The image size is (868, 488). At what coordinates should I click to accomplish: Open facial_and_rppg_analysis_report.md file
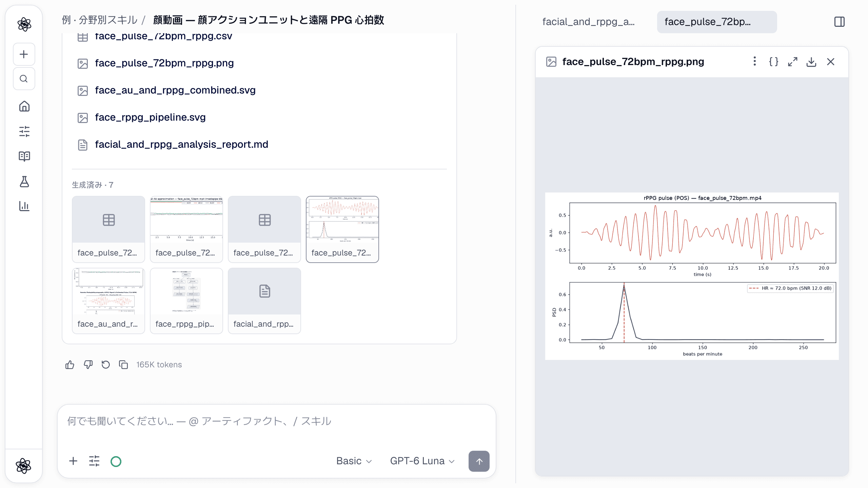[x=181, y=144]
